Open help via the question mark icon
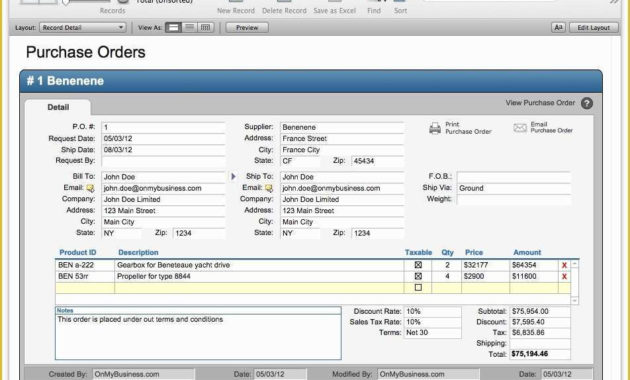Screen dimensions: 630x380 coord(587,103)
